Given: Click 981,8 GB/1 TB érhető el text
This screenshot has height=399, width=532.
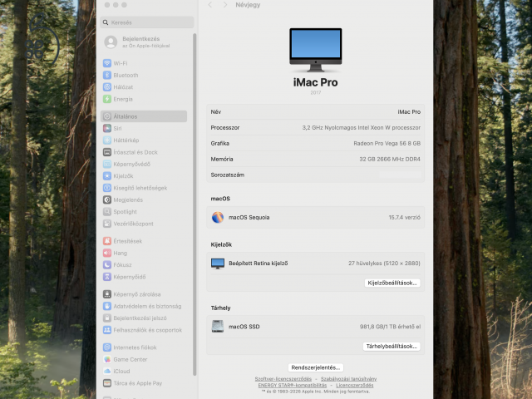Looking at the screenshot, I should 390,327.
